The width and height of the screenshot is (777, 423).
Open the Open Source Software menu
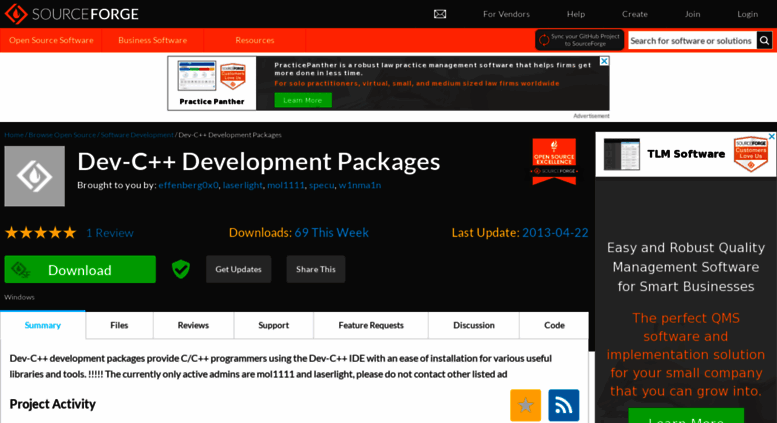click(x=51, y=40)
